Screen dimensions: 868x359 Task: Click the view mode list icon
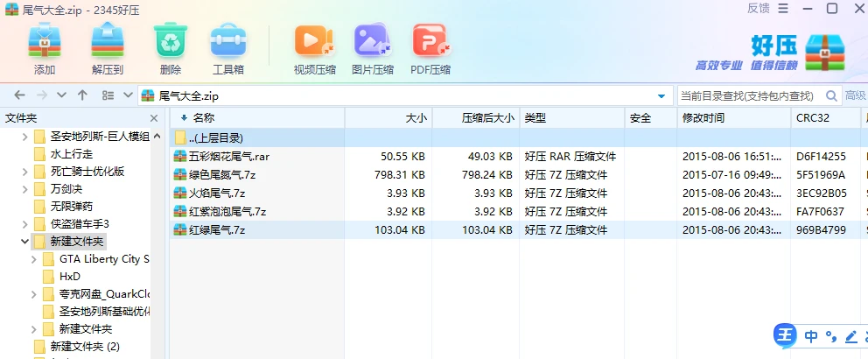pyautogui.click(x=108, y=95)
